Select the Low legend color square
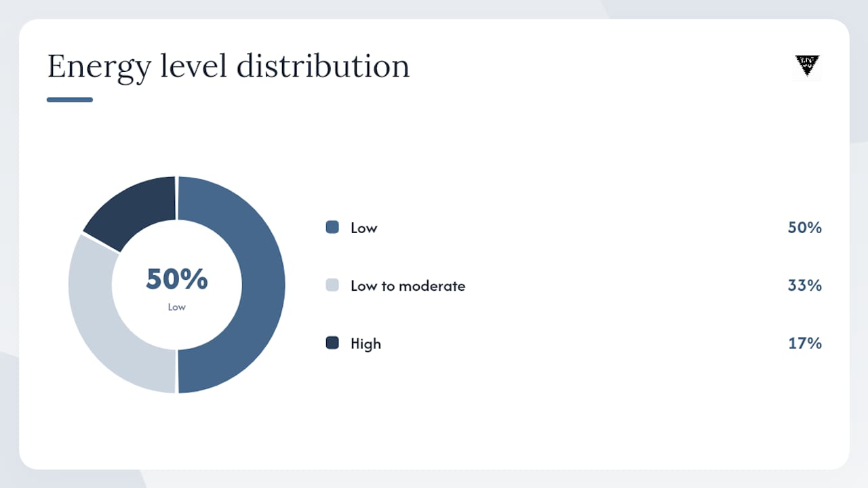868x488 pixels. coord(332,227)
